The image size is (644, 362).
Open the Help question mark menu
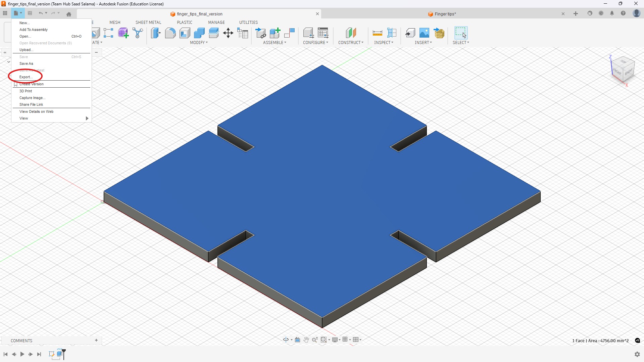[623, 13]
